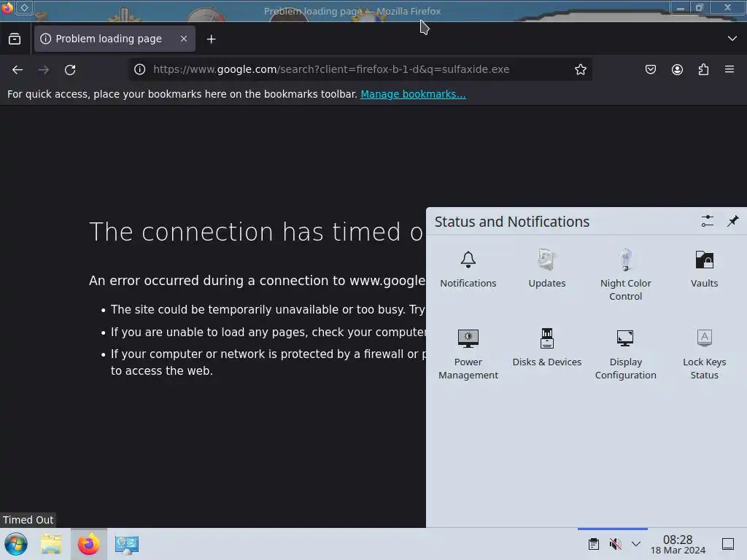
Task: Show site information icon in address bar
Action: coord(139,69)
